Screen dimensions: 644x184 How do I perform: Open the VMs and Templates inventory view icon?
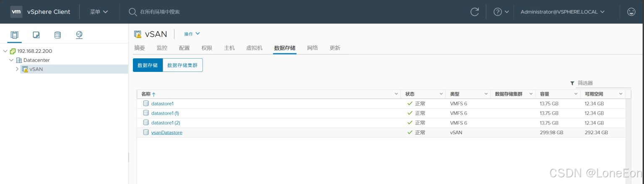coord(36,35)
